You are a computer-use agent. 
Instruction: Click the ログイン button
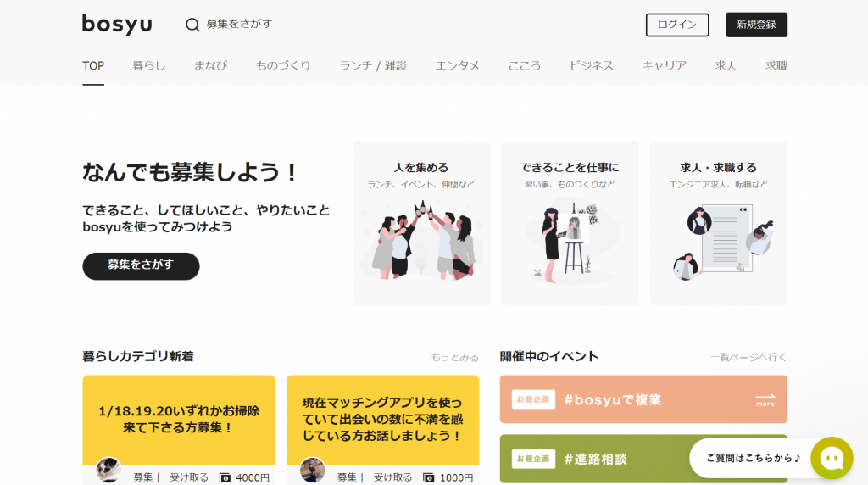677,25
